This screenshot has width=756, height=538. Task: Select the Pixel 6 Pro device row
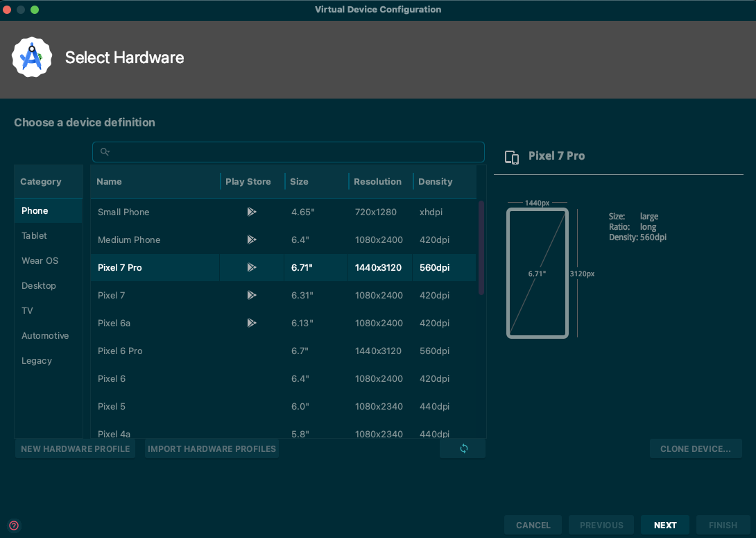(x=284, y=351)
